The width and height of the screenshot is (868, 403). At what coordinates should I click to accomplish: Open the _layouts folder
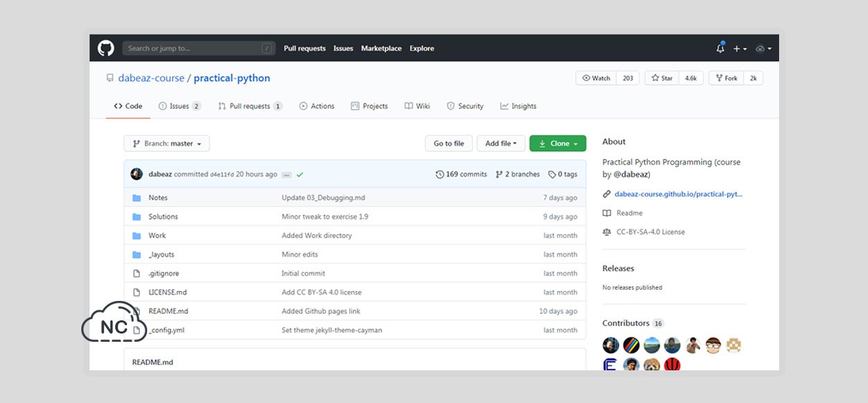pos(161,254)
